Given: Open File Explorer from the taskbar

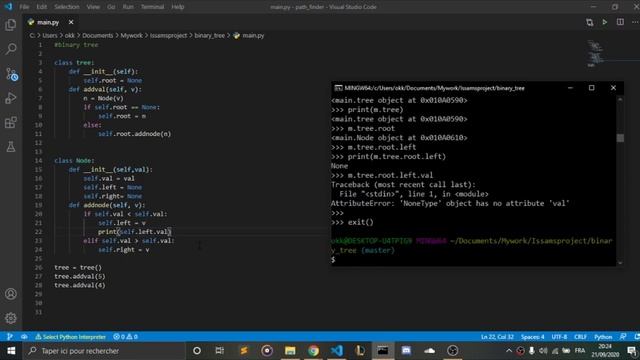Looking at the screenshot, I should coord(290,351).
